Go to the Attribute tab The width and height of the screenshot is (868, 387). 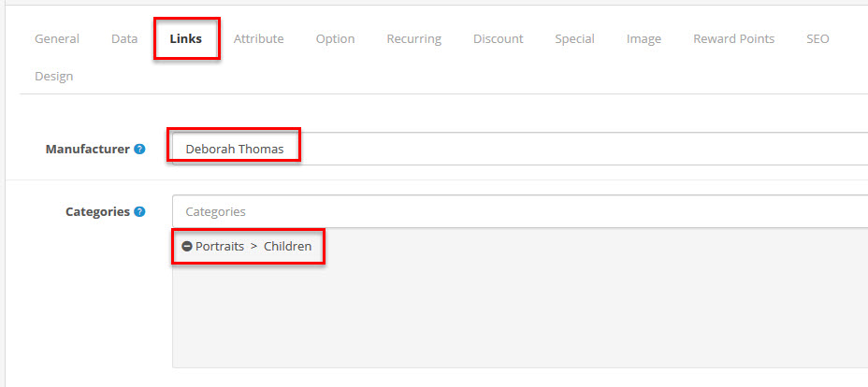tap(258, 39)
